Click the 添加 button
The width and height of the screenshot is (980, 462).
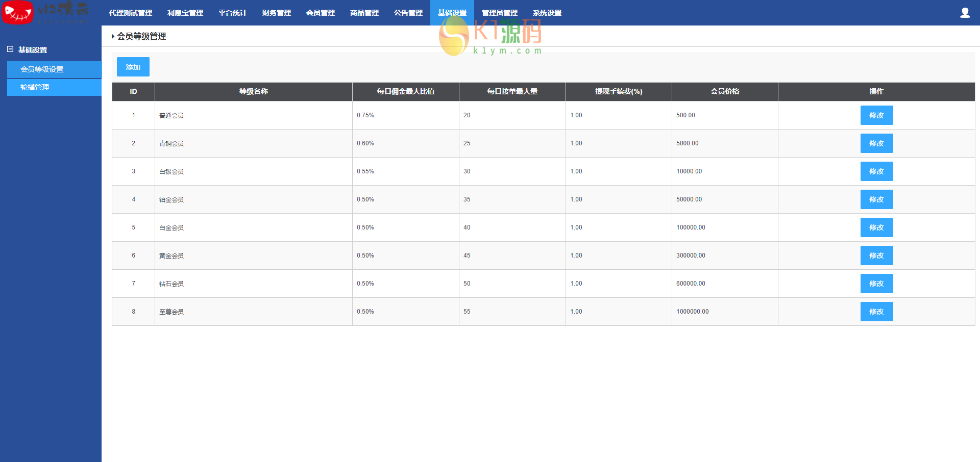133,67
